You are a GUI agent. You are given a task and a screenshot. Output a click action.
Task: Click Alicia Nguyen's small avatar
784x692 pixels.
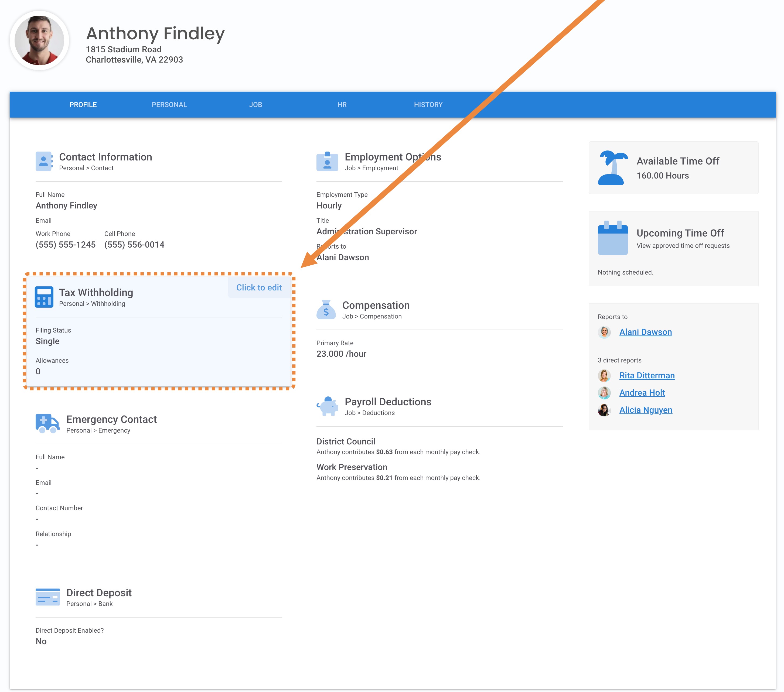(604, 410)
